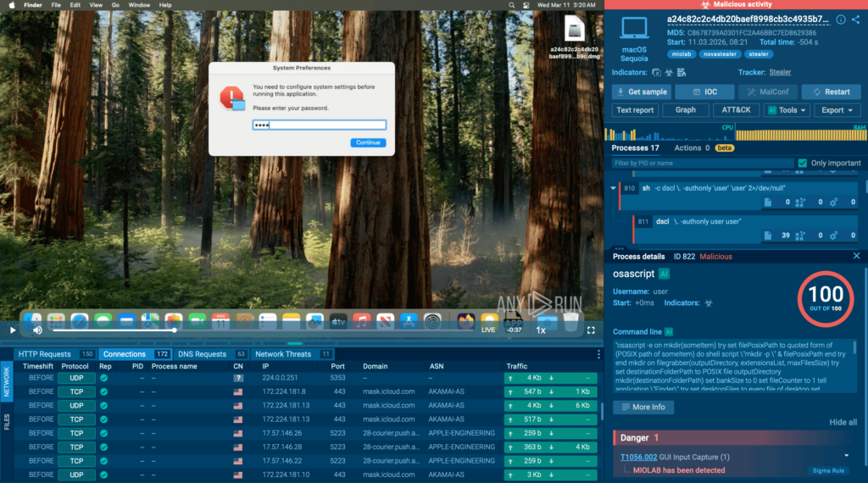Switch to the HTTP Requests tab
Screen dimensions: 868x483
tap(55, 354)
